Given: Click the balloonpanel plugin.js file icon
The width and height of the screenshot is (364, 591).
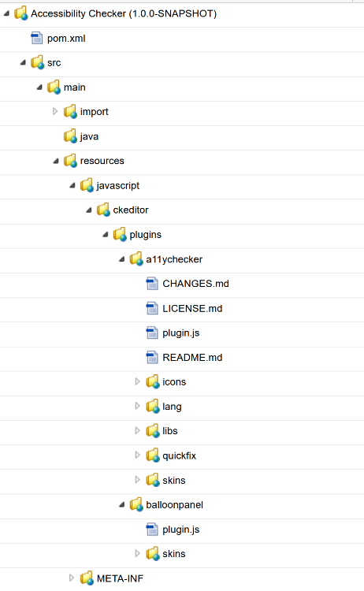Looking at the screenshot, I should click(152, 530).
